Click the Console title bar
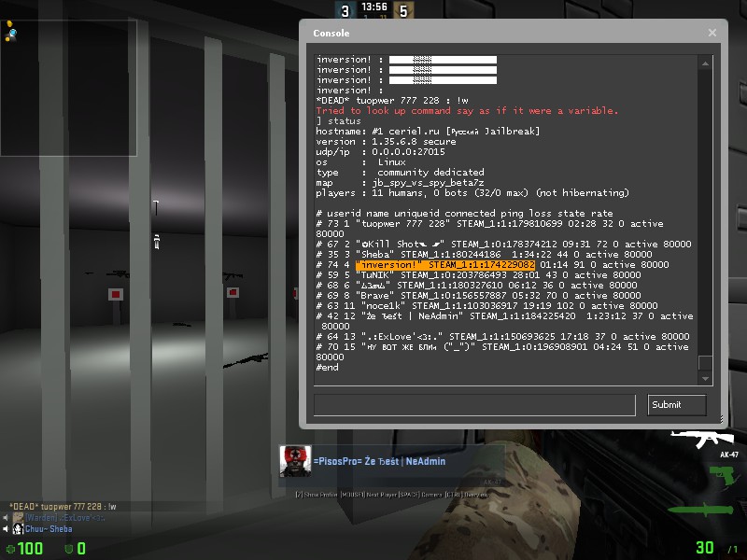This screenshot has width=747, height=560. (x=504, y=33)
